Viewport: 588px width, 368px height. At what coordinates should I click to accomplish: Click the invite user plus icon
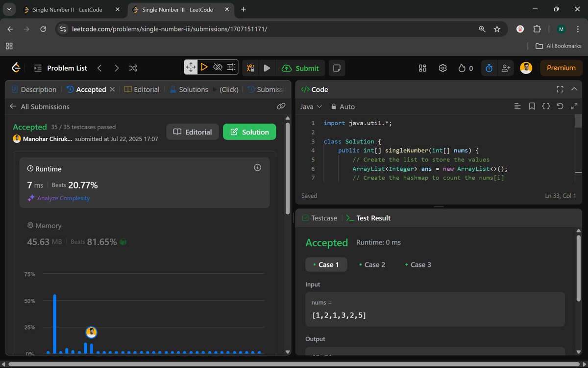pyautogui.click(x=505, y=68)
